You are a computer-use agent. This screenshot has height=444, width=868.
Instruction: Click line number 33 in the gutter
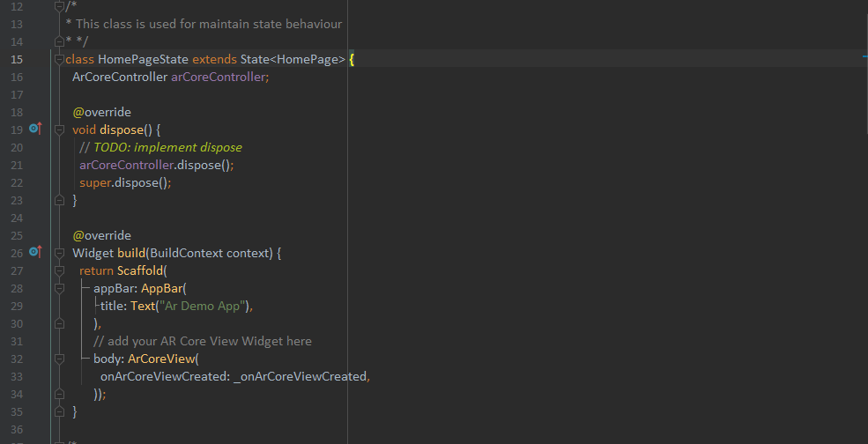(17, 376)
